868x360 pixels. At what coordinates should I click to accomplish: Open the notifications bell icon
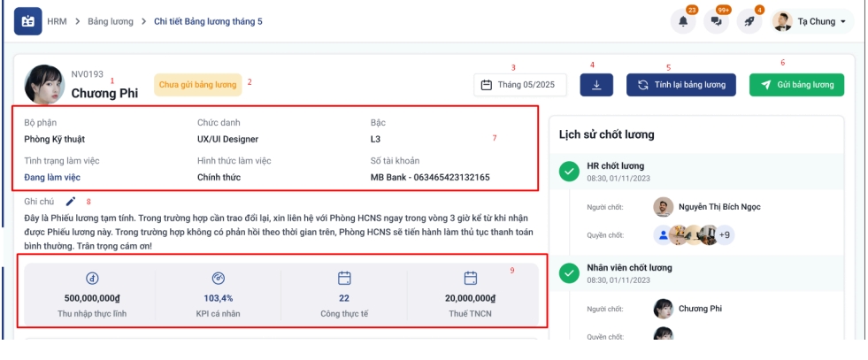(x=683, y=22)
